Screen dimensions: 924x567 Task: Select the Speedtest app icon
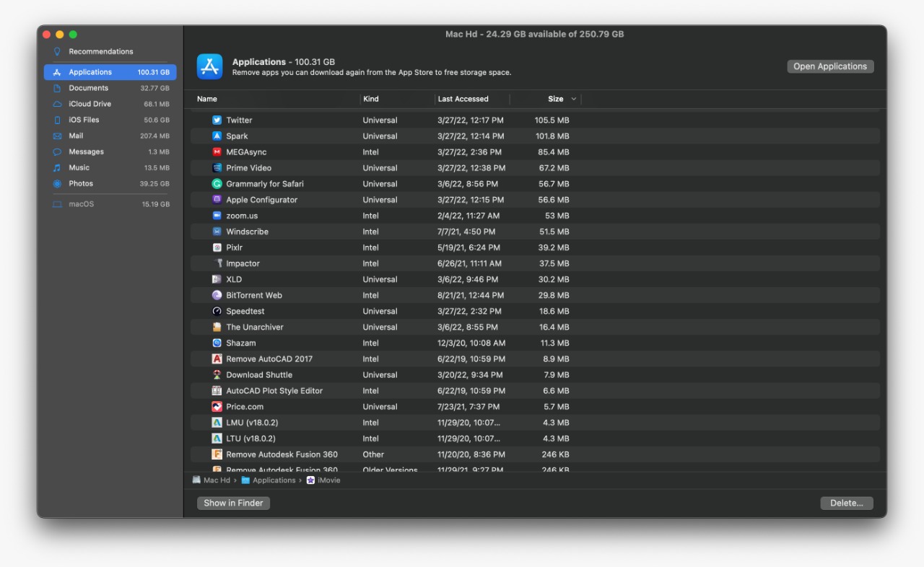(x=217, y=311)
